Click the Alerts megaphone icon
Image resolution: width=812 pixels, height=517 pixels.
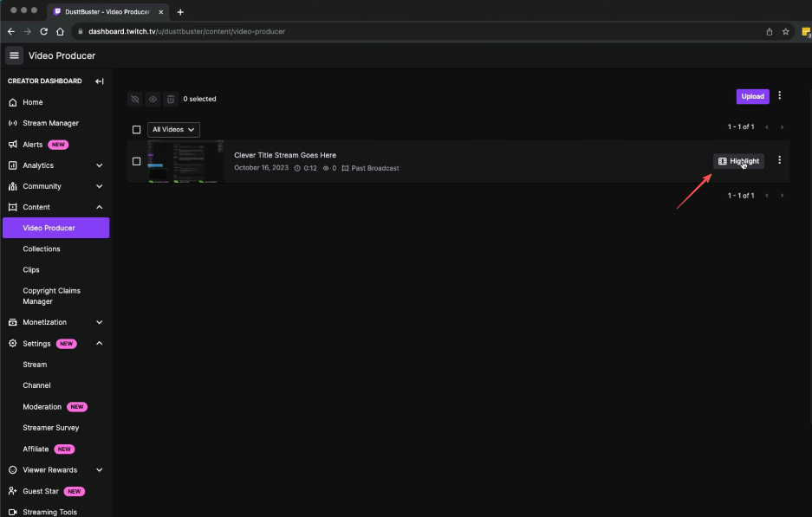click(11, 144)
